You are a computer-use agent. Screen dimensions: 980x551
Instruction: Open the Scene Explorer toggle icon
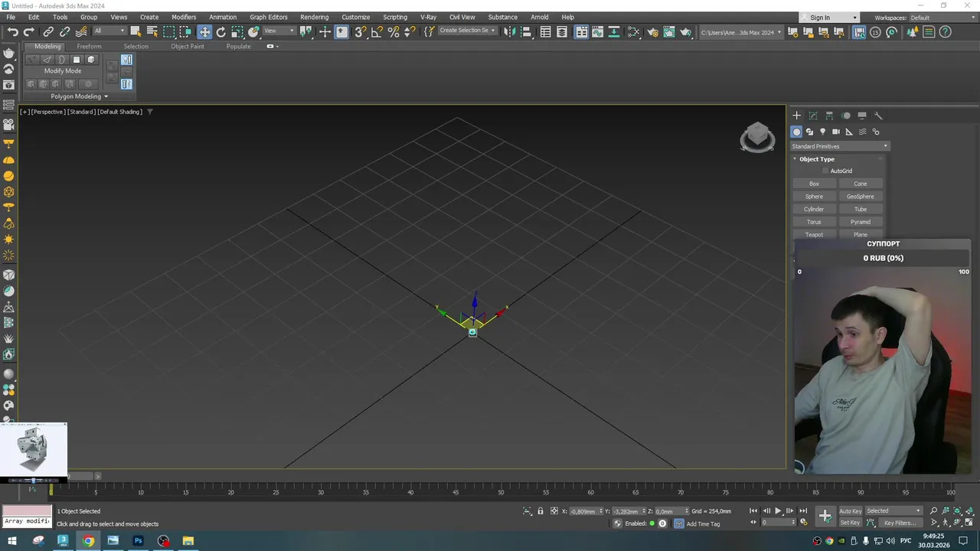pos(545,31)
